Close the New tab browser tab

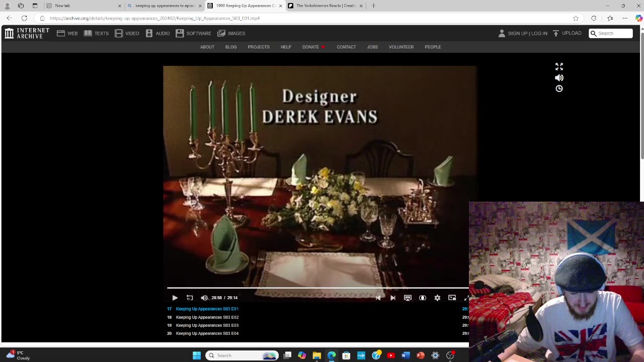pos(120,6)
